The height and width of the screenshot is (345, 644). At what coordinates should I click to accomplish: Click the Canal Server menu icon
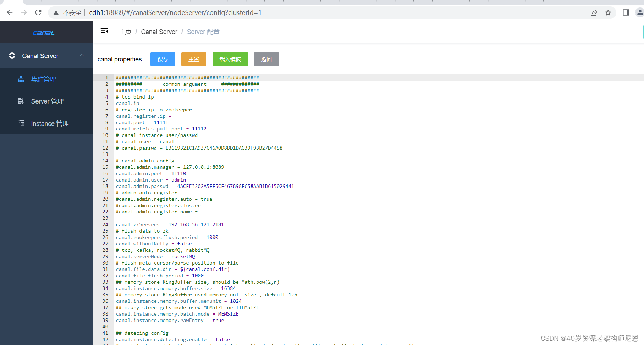[x=12, y=56]
